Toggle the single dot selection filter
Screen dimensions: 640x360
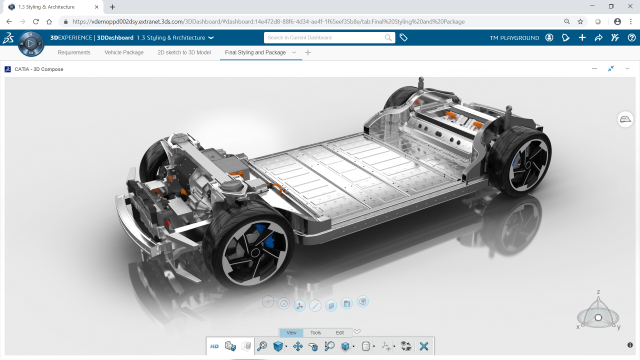[x=268, y=302]
